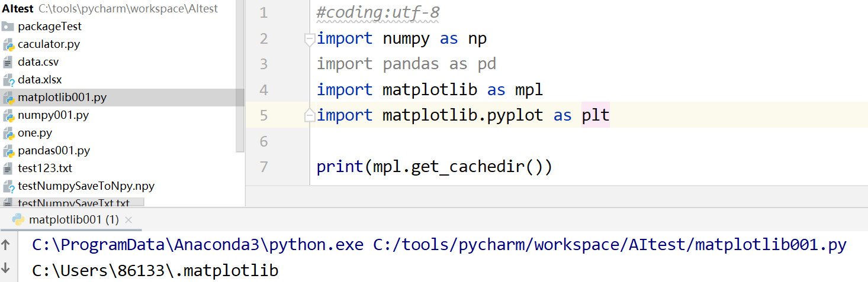Collapse the imports fold marker on line 2

(309, 40)
